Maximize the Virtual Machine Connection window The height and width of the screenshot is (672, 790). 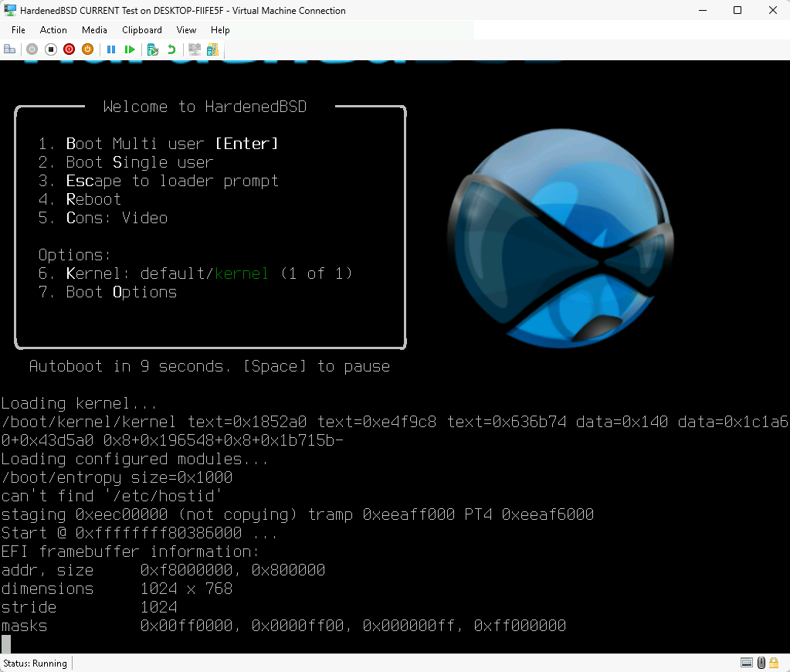click(x=737, y=10)
